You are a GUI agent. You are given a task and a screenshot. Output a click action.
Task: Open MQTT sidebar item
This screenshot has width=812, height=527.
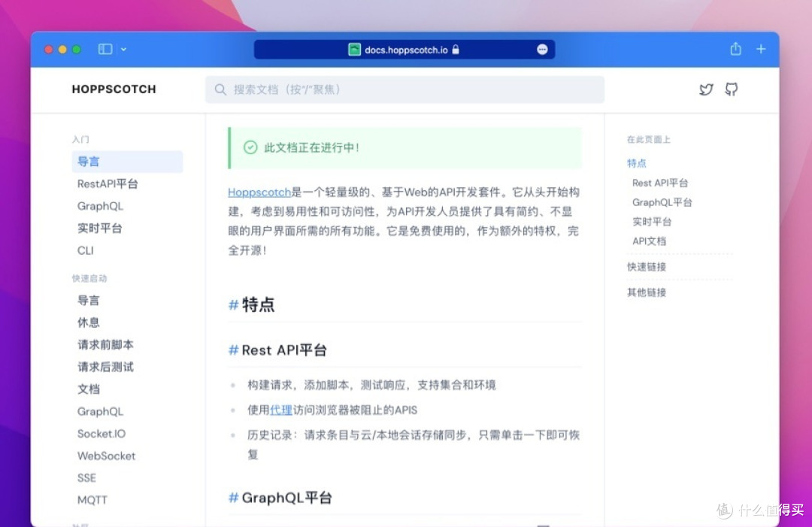tap(92, 500)
